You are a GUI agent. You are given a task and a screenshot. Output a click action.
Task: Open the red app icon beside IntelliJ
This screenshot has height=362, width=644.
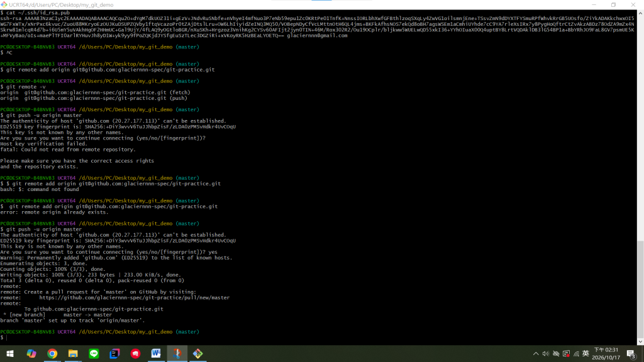pos(136,354)
